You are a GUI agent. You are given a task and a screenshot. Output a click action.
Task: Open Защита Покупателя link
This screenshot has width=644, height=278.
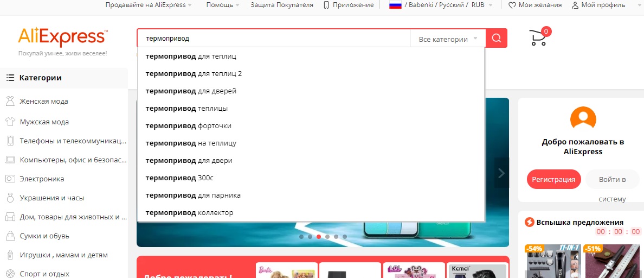tap(281, 5)
